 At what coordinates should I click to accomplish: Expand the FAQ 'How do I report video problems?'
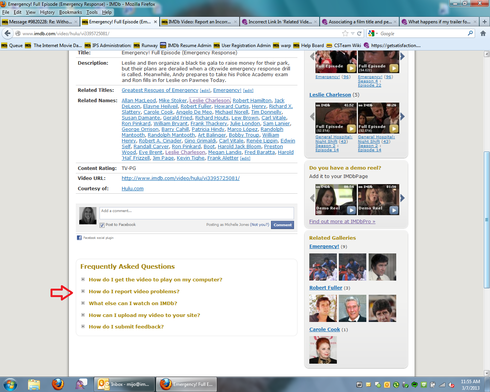pos(134,291)
